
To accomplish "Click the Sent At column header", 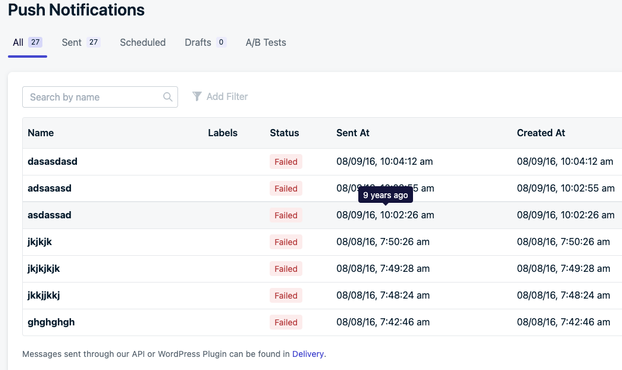I will point(353,133).
